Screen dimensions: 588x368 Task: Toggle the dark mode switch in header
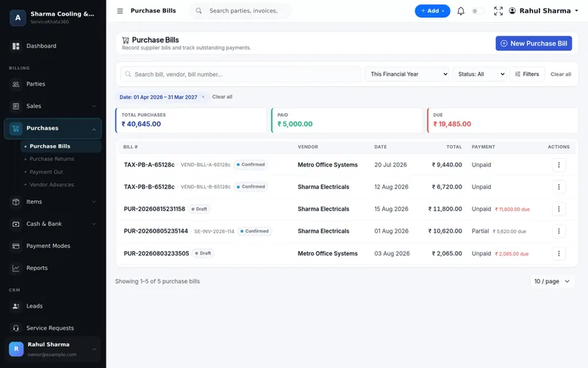pos(478,11)
